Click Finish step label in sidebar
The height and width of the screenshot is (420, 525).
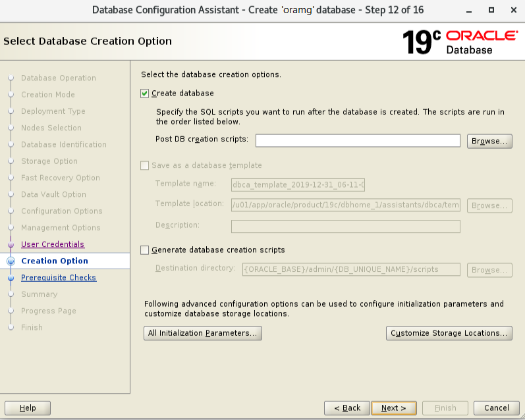32,328
